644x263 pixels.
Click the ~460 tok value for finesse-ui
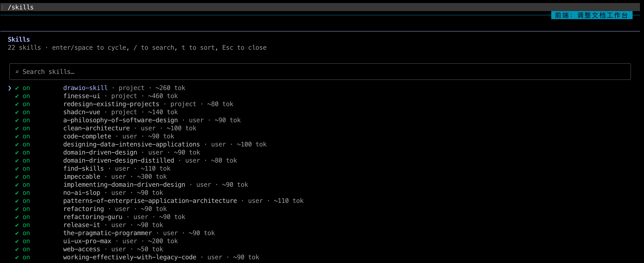pos(163,96)
